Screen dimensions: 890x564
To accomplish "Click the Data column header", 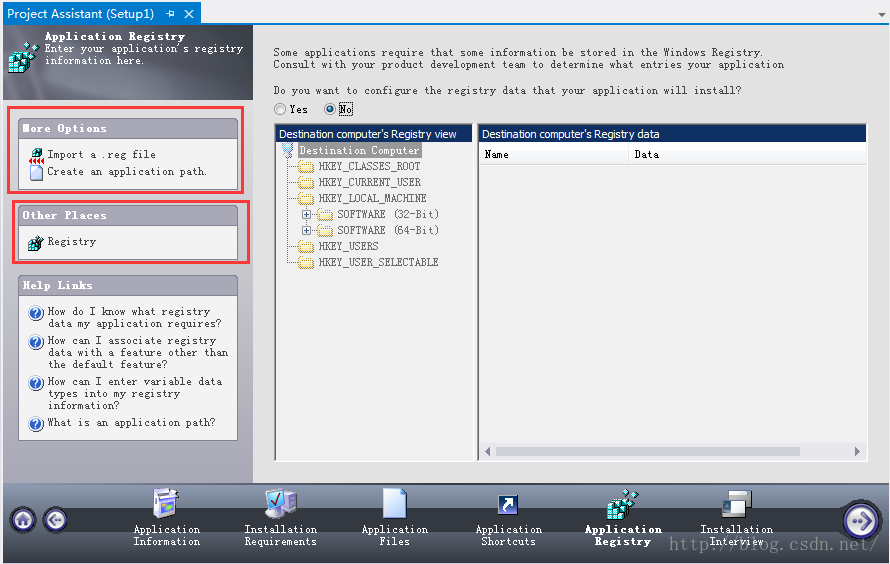I will click(747, 154).
